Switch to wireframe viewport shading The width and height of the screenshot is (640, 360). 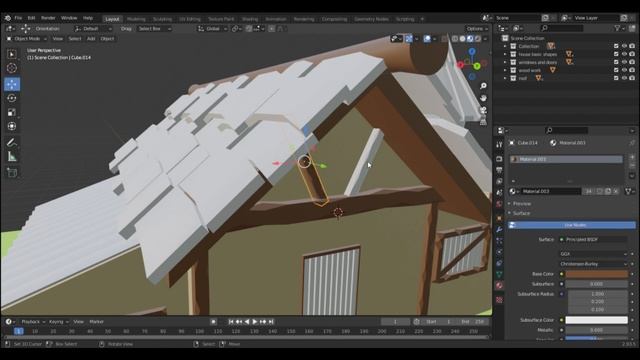coord(455,39)
